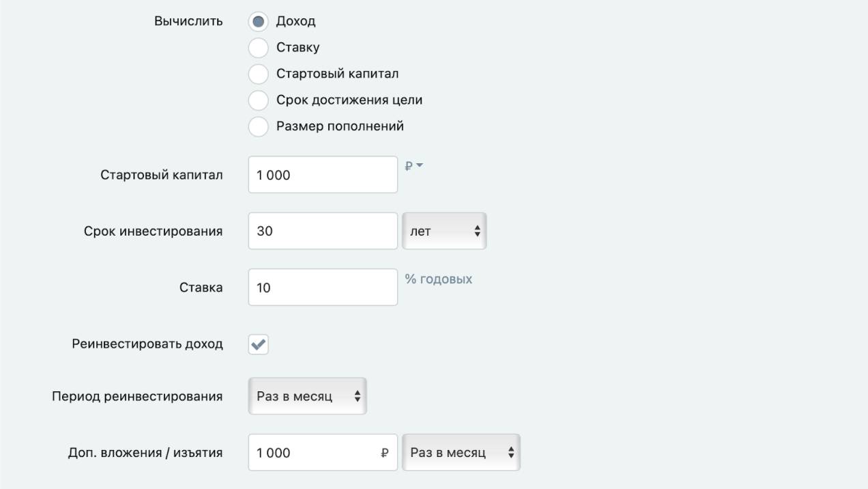Select the Доход radio button
This screenshot has height=489, width=868.
point(258,22)
